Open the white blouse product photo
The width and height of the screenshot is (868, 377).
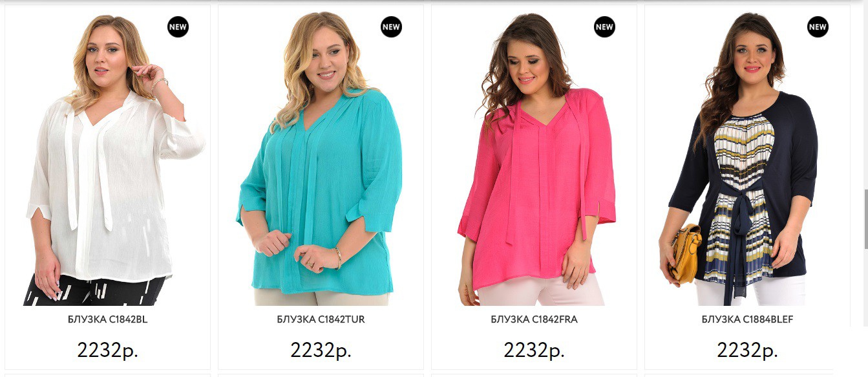(x=108, y=158)
